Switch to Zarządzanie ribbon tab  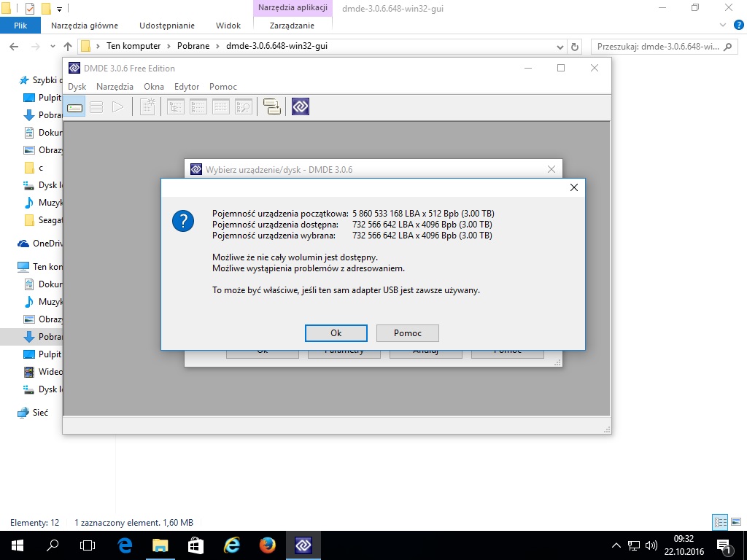(292, 26)
